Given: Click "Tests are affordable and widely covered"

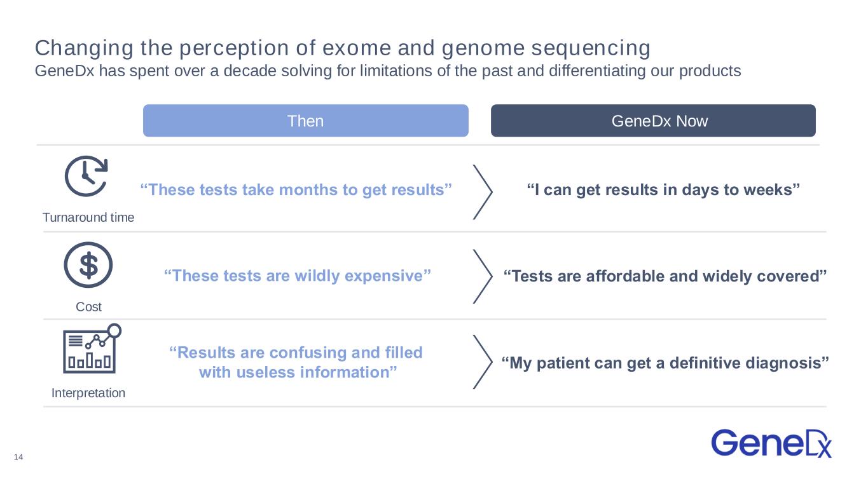Looking at the screenshot, I should 665,276.
